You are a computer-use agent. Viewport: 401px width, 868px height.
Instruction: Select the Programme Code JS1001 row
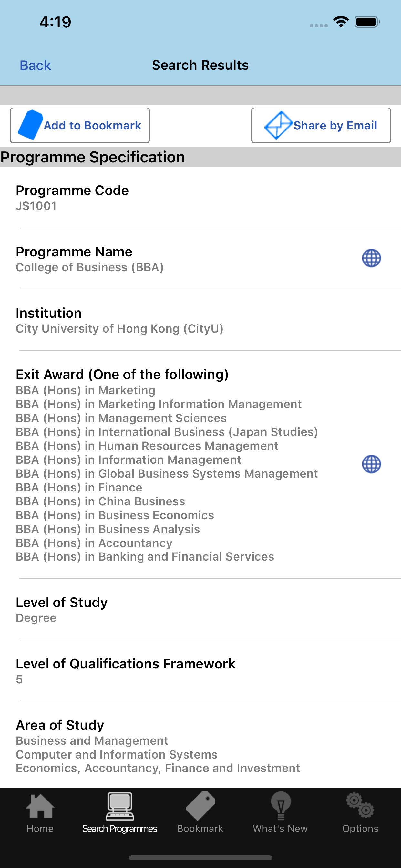pos(200,197)
